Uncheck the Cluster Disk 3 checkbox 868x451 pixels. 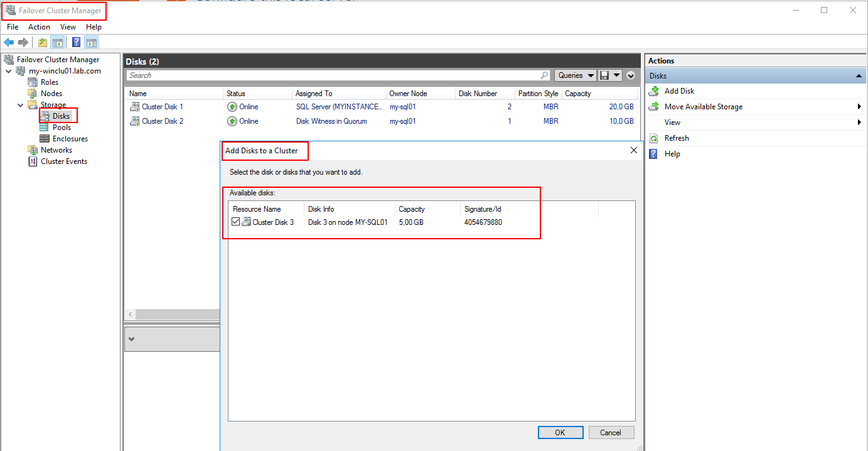[236, 222]
